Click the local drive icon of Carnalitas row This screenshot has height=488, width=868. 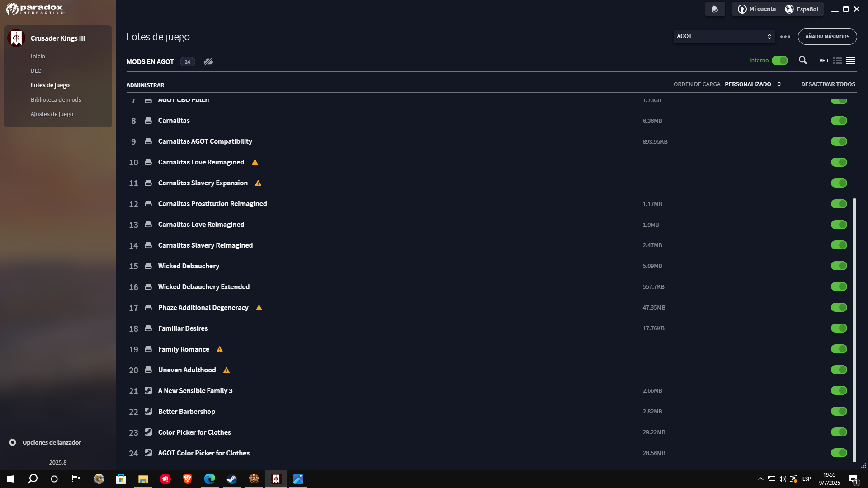[148, 121]
